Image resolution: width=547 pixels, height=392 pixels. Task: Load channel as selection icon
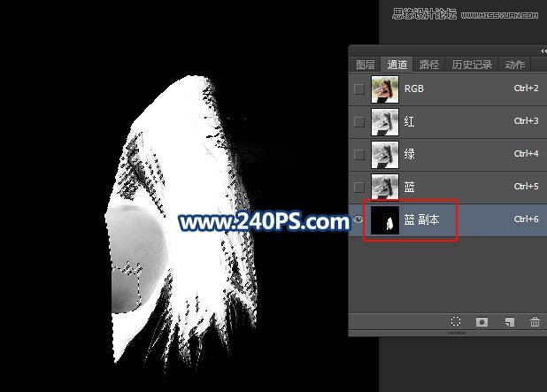pyautogui.click(x=456, y=321)
